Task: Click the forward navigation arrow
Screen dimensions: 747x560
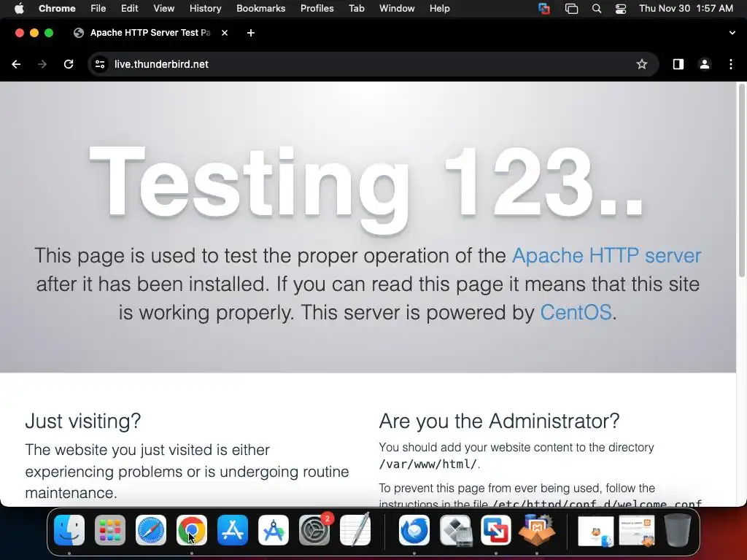Action: tap(42, 64)
